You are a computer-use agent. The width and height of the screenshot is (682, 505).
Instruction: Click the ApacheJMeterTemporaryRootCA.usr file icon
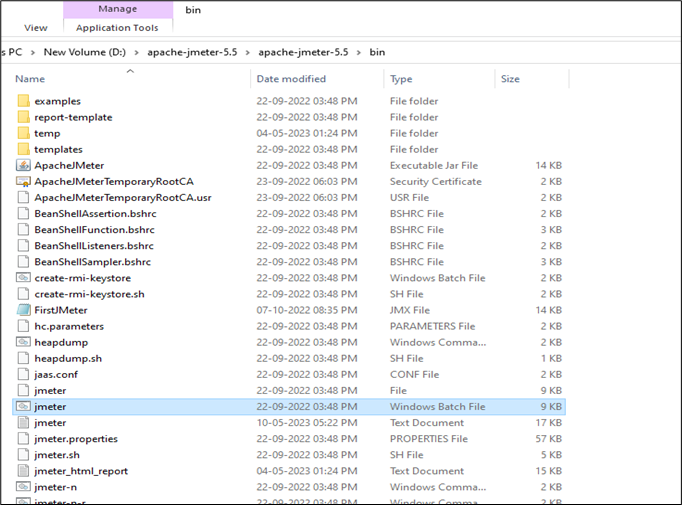[x=23, y=197]
